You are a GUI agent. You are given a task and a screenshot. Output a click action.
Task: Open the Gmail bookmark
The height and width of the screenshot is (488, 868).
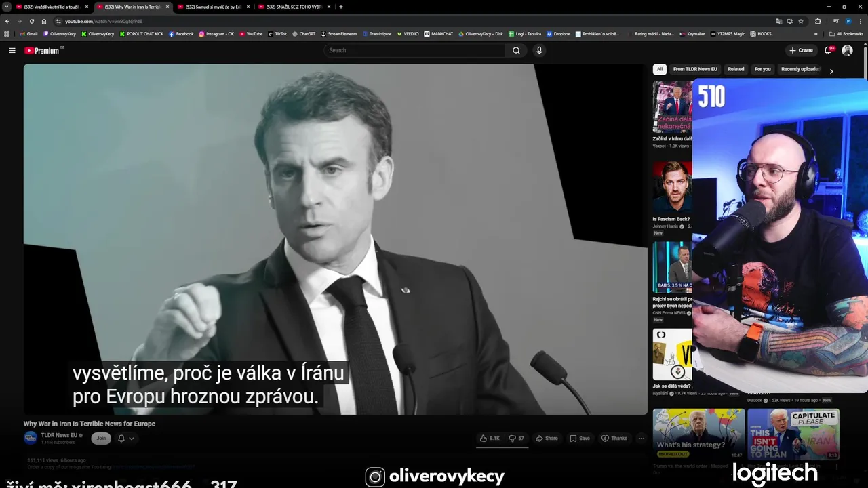click(x=28, y=33)
